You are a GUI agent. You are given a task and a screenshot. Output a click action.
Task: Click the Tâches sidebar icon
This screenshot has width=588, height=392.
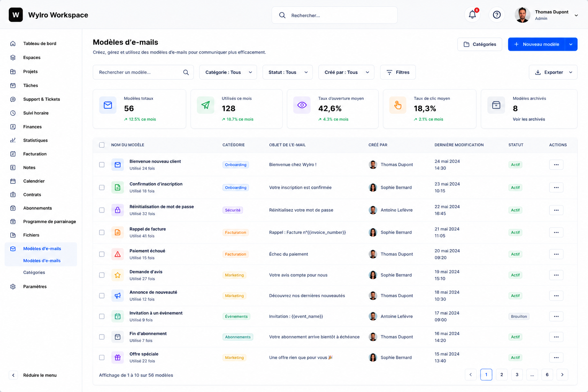(13, 85)
